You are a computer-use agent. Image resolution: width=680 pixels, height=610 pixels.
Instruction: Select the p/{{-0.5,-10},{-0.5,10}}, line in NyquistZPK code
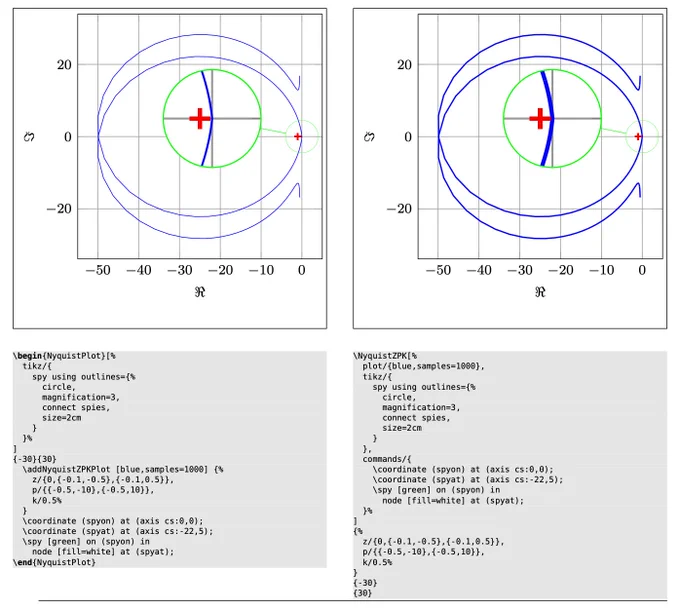pyautogui.click(x=424, y=552)
